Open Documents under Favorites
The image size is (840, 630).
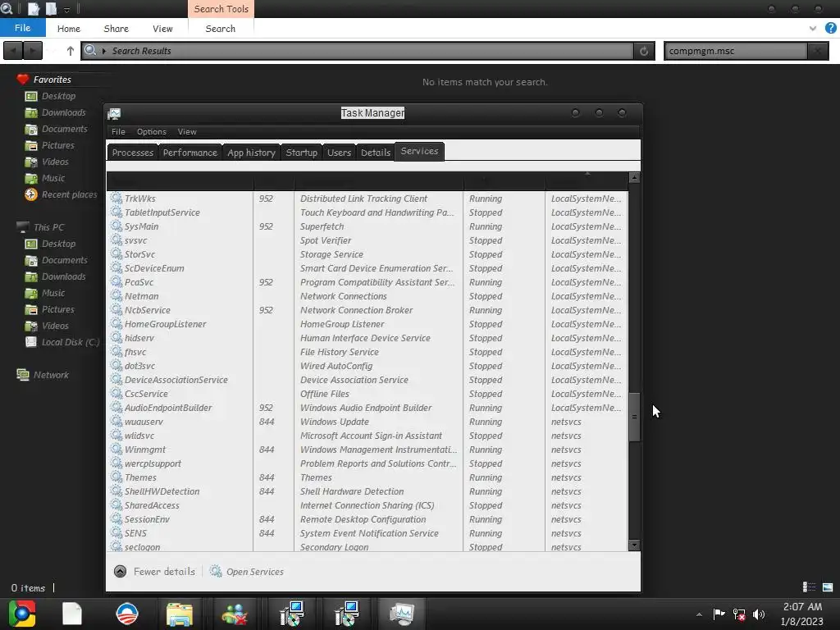[64, 129]
